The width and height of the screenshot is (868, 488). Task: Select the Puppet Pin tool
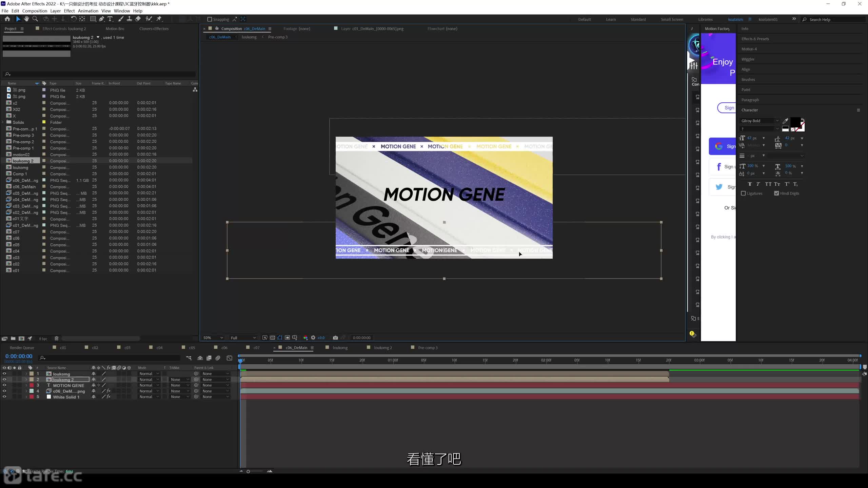point(159,19)
